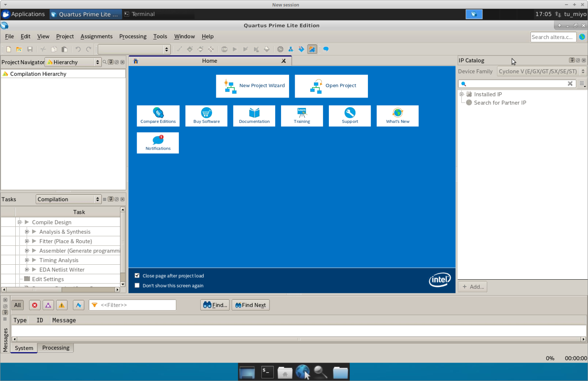
Task: Expand the Analysis & Synthesis task
Action: [x=27, y=232]
